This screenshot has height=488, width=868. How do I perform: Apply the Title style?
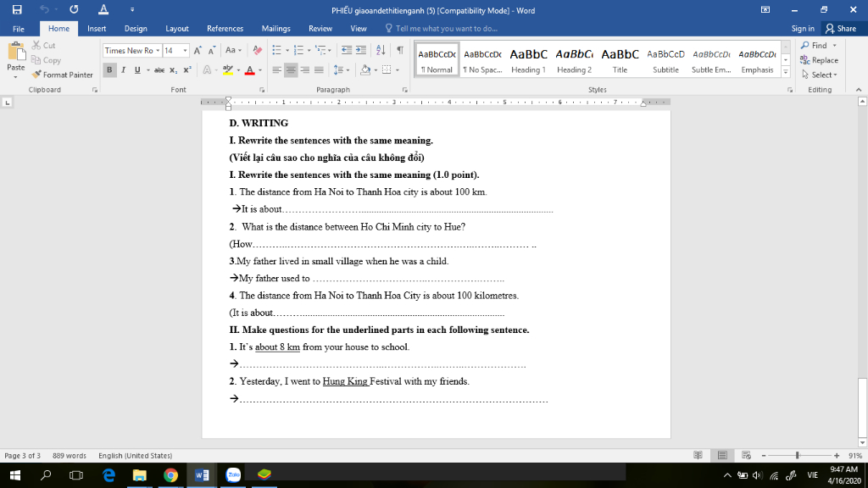point(620,60)
